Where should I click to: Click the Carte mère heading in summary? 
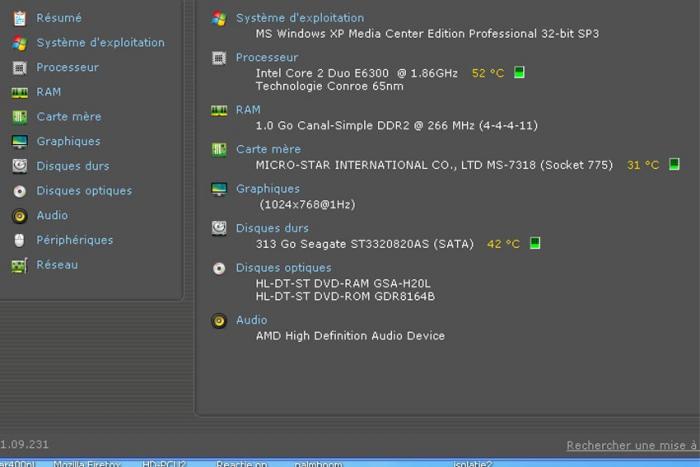(268, 149)
